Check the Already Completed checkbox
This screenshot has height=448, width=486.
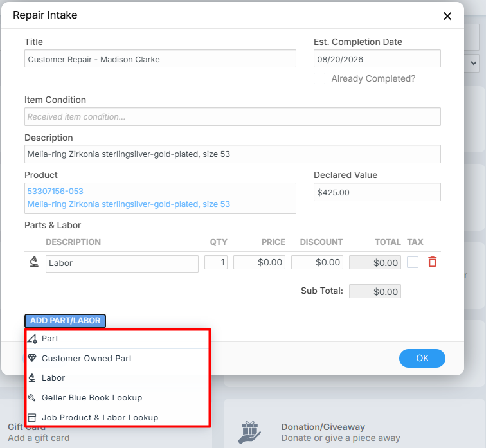(319, 78)
